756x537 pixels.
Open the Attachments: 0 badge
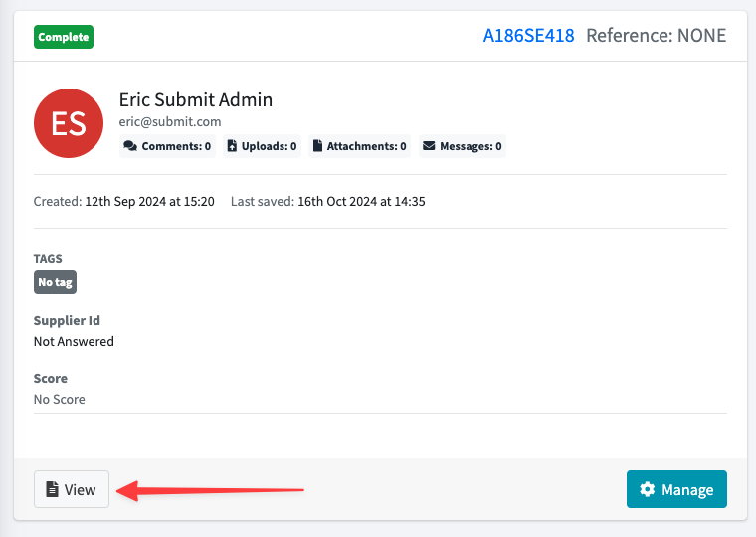pyautogui.click(x=360, y=146)
